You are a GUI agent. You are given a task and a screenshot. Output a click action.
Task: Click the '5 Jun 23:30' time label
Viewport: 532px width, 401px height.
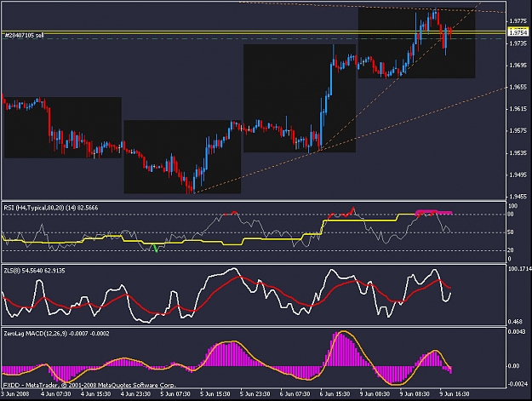(x=255, y=394)
